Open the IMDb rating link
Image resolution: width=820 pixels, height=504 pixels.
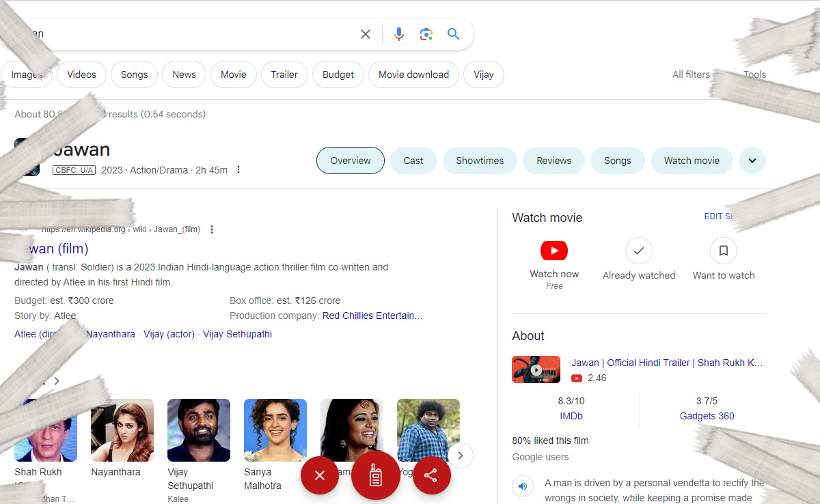[571, 416]
